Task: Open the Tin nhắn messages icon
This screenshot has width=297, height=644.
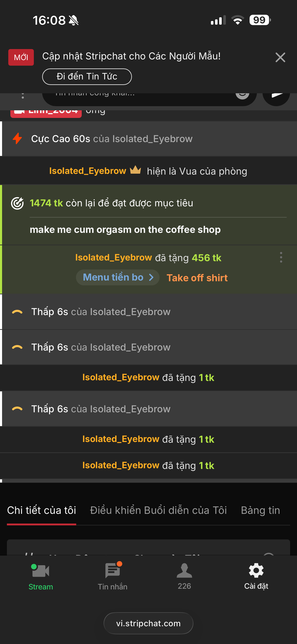Action: click(113, 571)
